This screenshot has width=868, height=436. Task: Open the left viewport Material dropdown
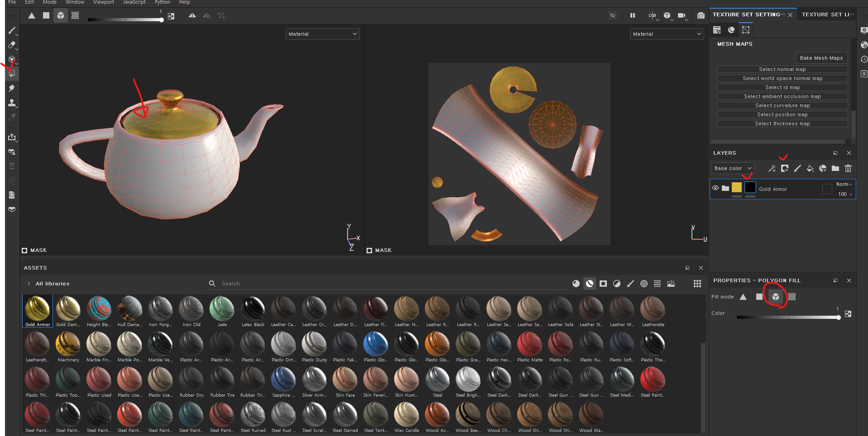322,34
